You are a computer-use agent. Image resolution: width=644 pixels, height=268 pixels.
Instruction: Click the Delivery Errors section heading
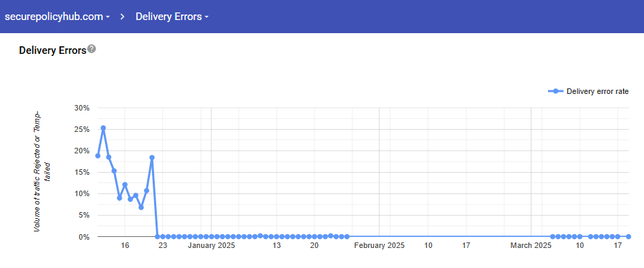(x=53, y=50)
